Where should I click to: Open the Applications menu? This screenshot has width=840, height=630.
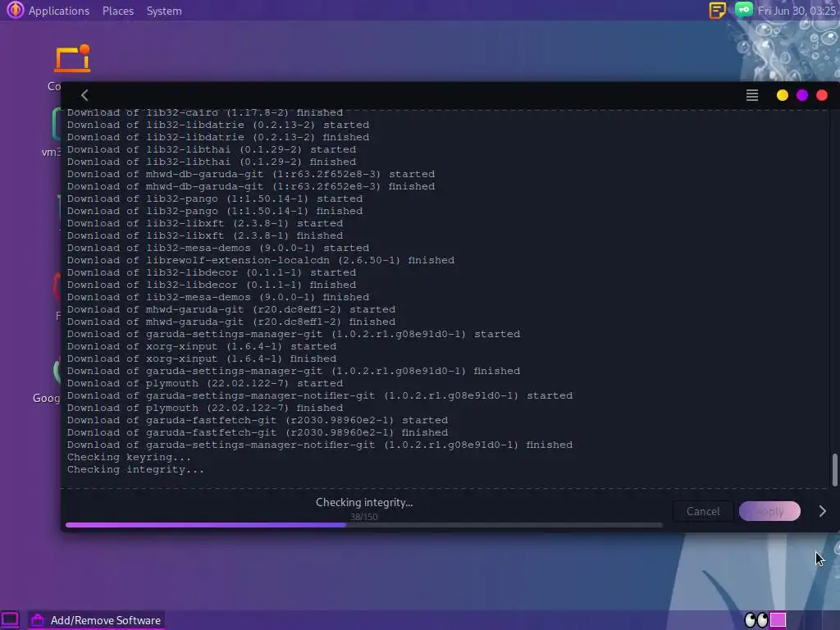coord(59,11)
